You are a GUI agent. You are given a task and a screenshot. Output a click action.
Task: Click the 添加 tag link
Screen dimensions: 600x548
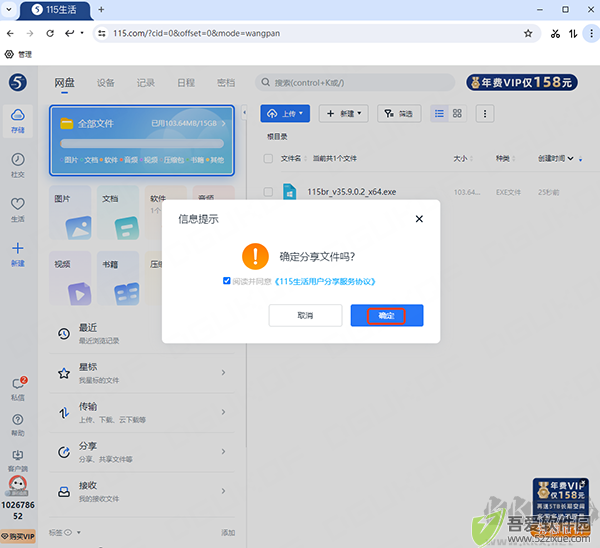tap(228, 532)
